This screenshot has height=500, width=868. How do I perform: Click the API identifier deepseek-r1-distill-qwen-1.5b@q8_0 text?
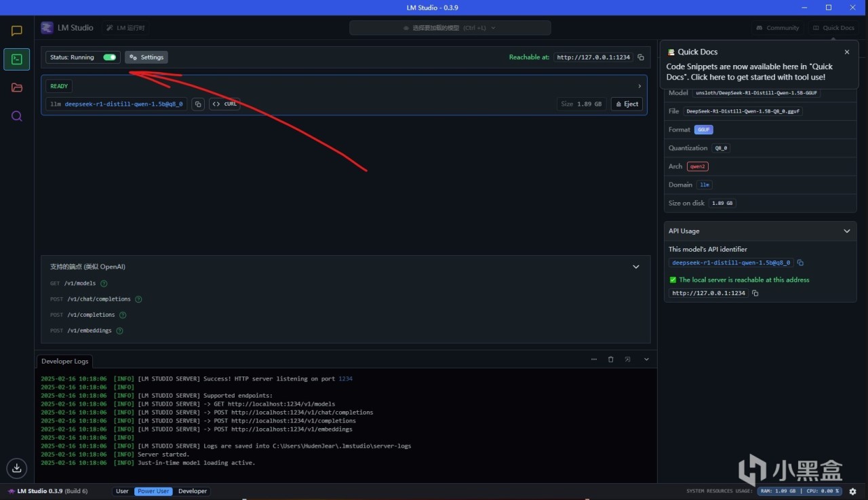(x=731, y=263)
